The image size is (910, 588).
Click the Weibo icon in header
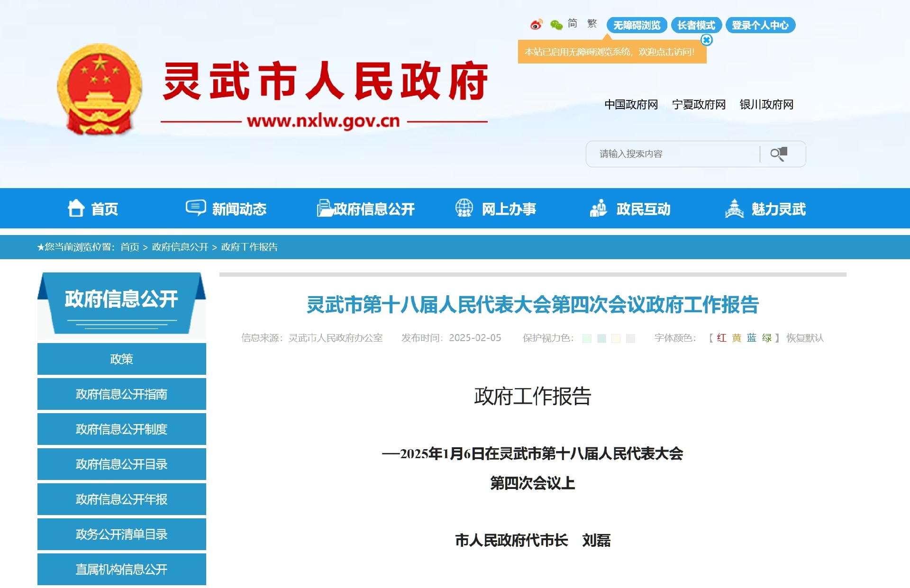[x=536, y=24]
